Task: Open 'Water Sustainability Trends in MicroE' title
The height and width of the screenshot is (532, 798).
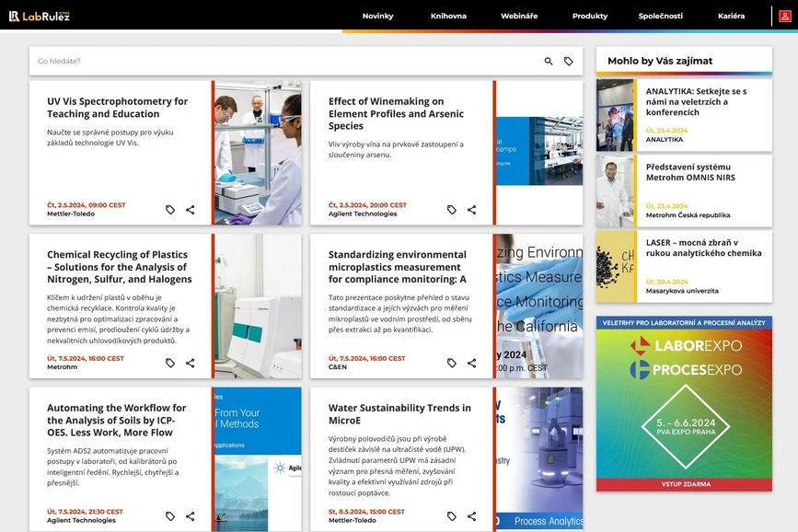Action: (x=399, y=414)
